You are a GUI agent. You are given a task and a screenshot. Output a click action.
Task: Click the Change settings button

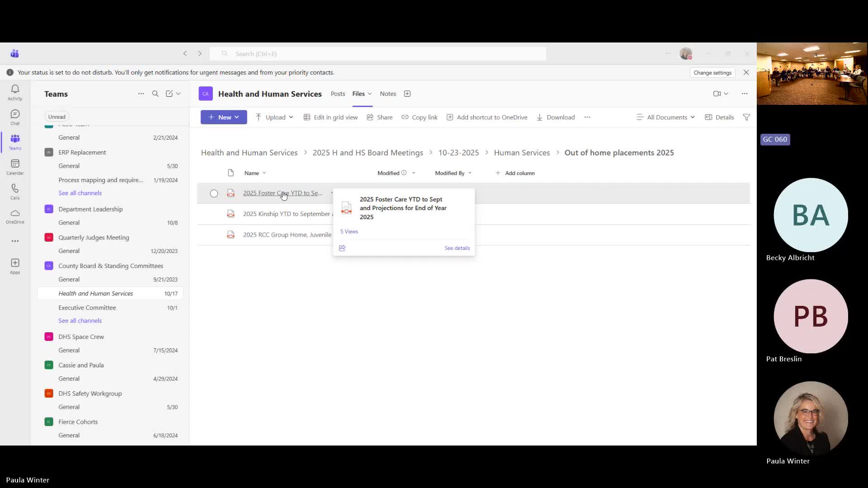coord(712,72)
